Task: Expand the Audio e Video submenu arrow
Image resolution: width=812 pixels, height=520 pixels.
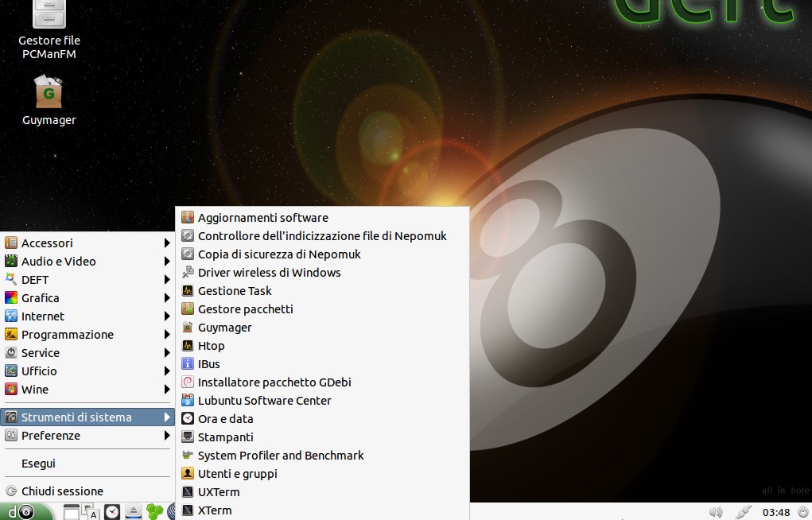Action: [167, 261]
